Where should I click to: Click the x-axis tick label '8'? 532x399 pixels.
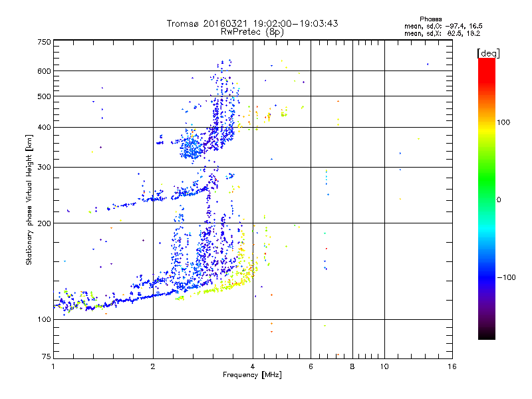(352, 366)
